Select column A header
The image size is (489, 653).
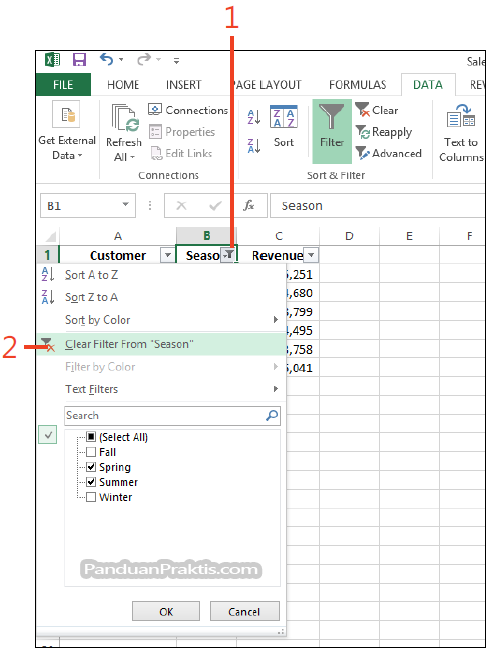(x=118, y=236)
